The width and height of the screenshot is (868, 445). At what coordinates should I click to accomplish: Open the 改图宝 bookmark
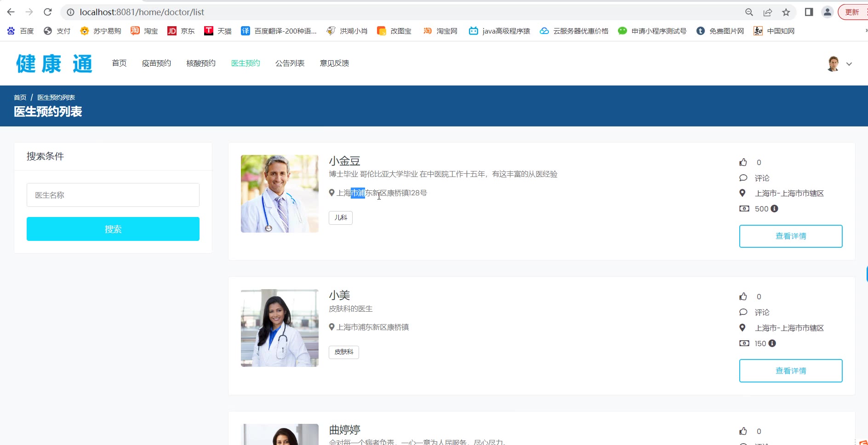click(x=394, y=31)
